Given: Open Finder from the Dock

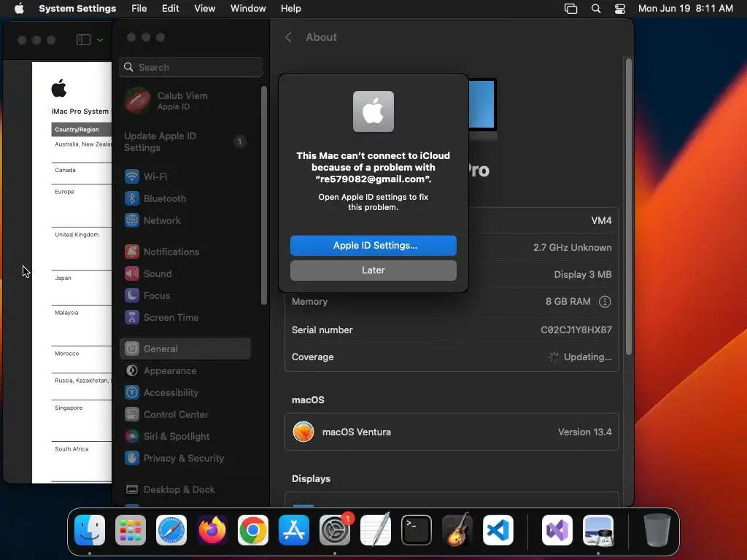Looking at the screenshot, I should 90,530.
